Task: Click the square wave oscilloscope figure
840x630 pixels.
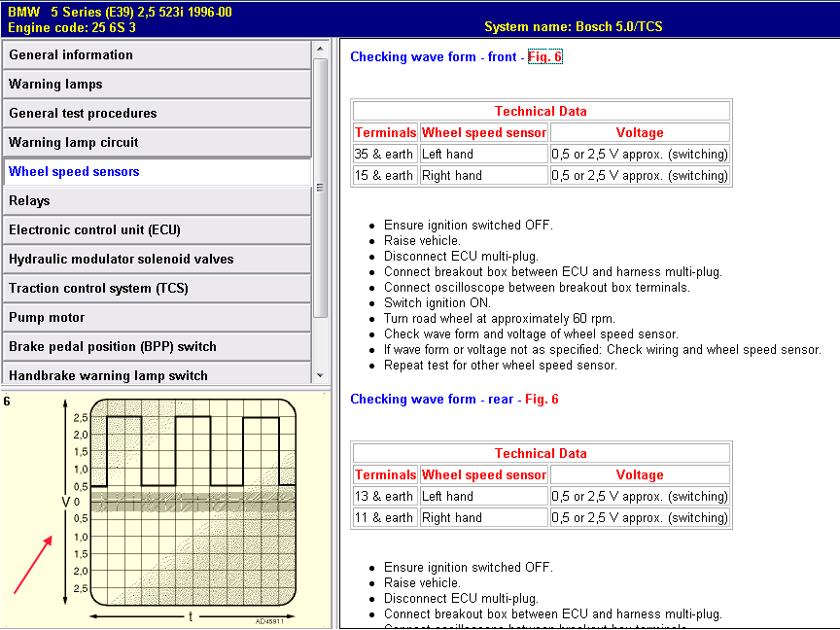Action: [192, 502]
